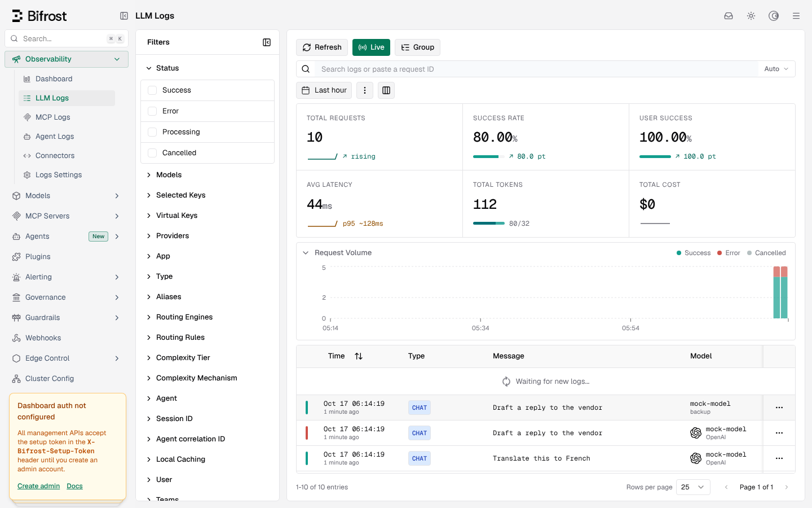Viewport: 812px width, 508px height.
Task: Click the Refresh button
Action: point(322,47)
